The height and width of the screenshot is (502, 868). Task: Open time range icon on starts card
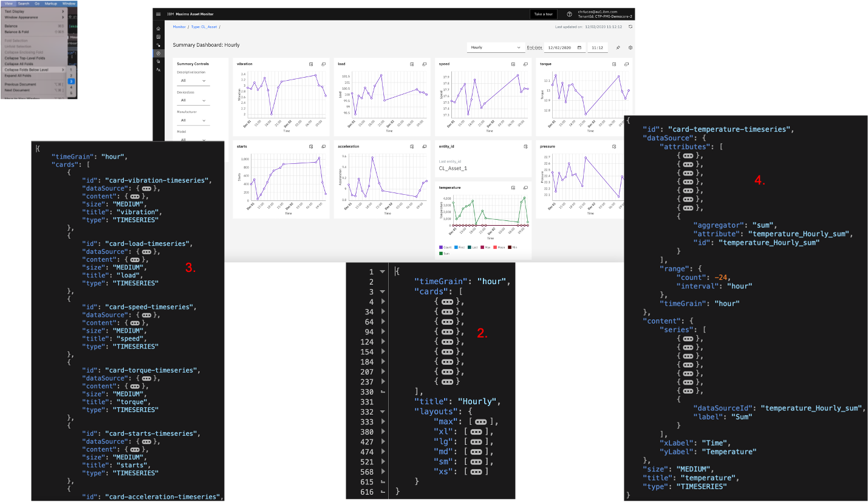pos(310,146)
